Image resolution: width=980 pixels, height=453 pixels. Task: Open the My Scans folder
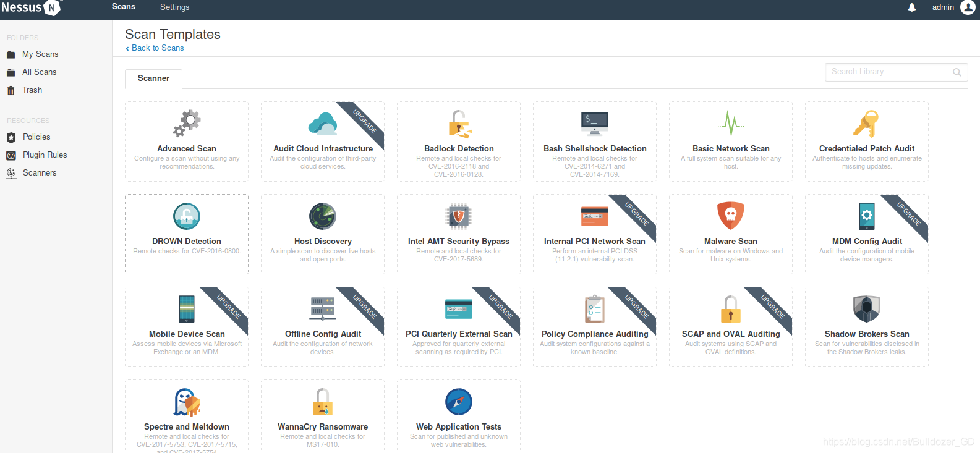(40, 54)
